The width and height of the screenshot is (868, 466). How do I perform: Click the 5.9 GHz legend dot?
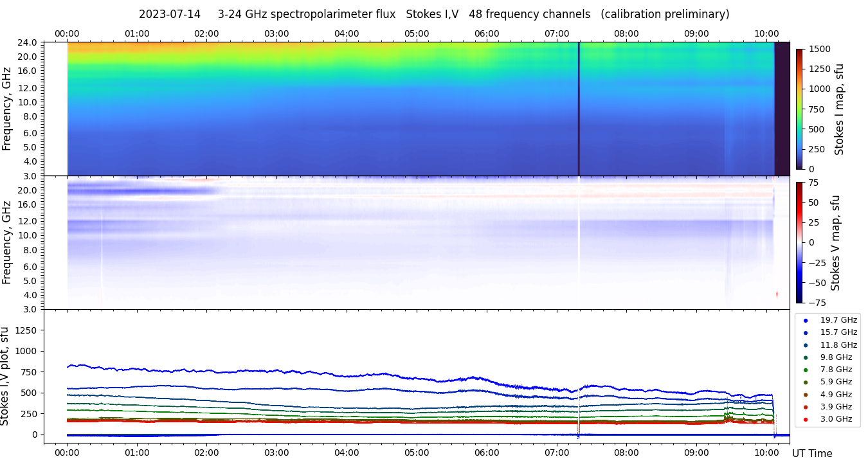[806, 382]
